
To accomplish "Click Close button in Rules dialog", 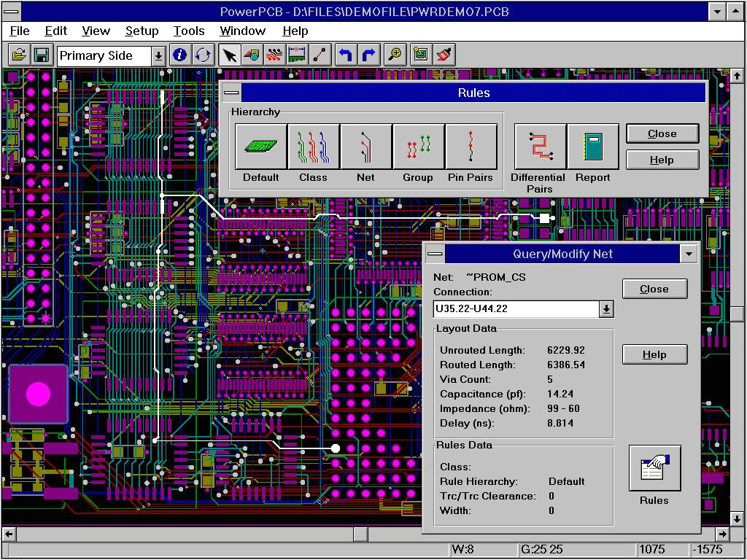I will [x=662, y=133].
